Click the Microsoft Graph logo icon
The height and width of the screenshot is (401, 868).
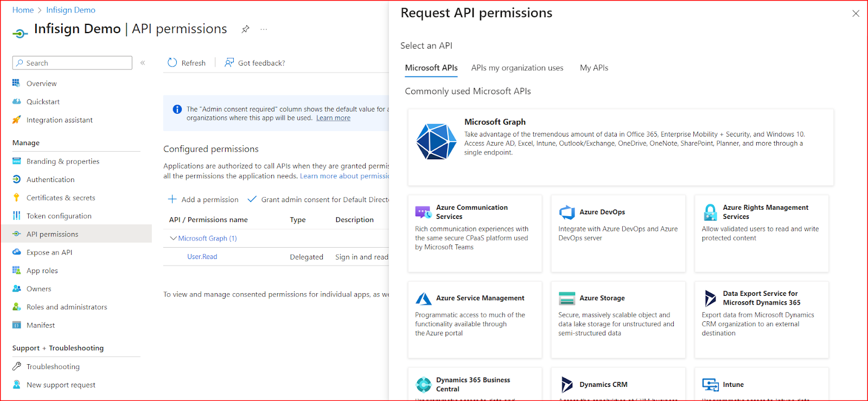[436, 141]
